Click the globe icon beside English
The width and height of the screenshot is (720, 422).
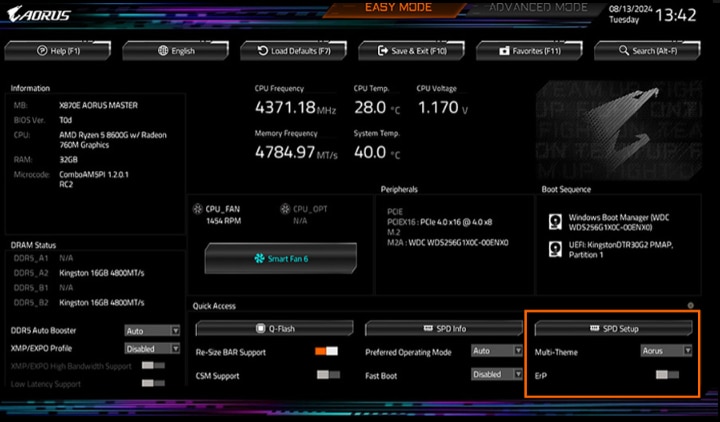click(161, 50)
